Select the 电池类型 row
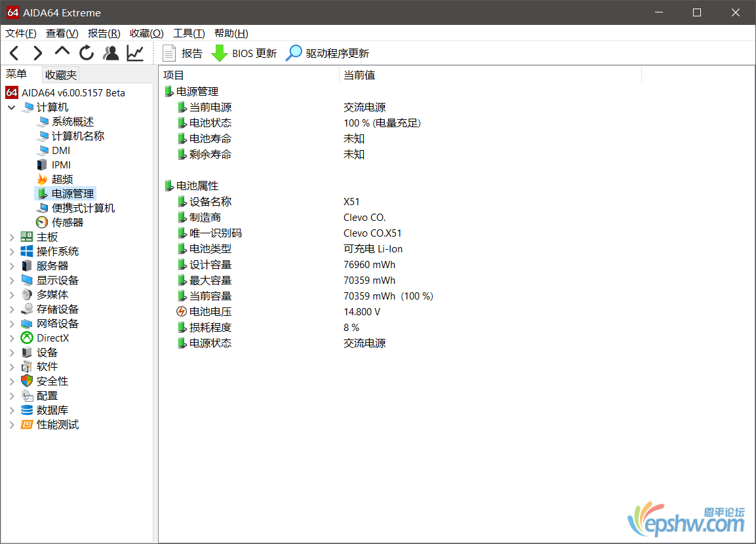756x544 pixels. (x=210, y=248)
